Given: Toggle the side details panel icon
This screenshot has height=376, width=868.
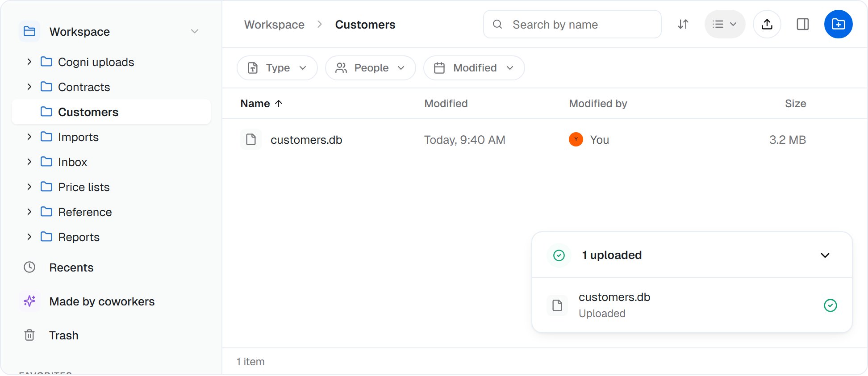Looking at the screenshot, I should 802,24.
